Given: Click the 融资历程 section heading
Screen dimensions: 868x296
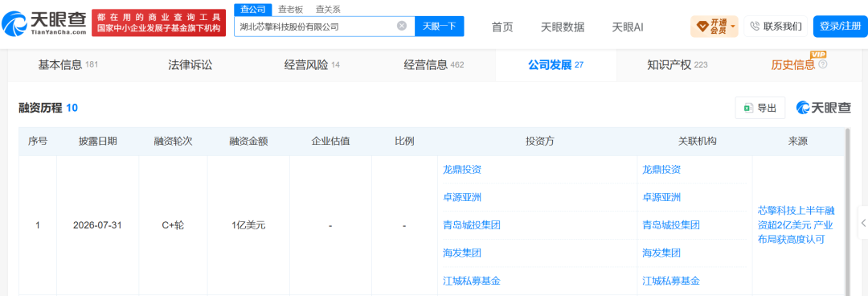Looking at the screenshot, I should 40,108.
